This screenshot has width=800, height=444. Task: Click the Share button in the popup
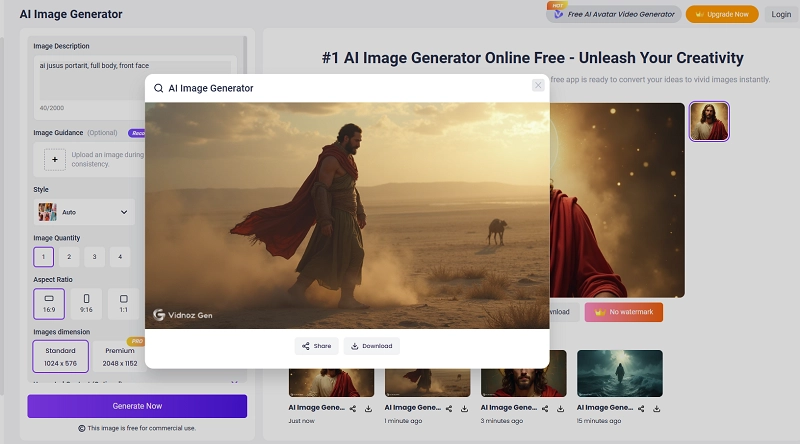tap(315, 346)
